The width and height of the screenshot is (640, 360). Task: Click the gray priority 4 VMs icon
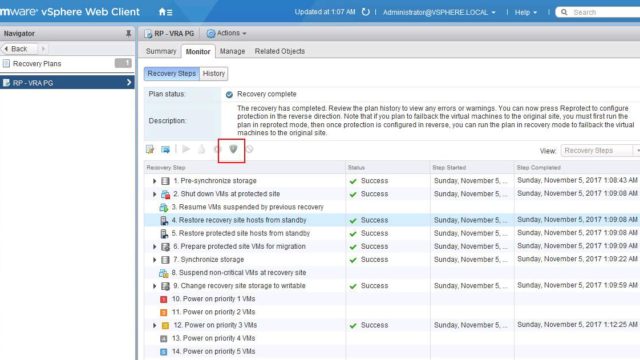(164, 338)
